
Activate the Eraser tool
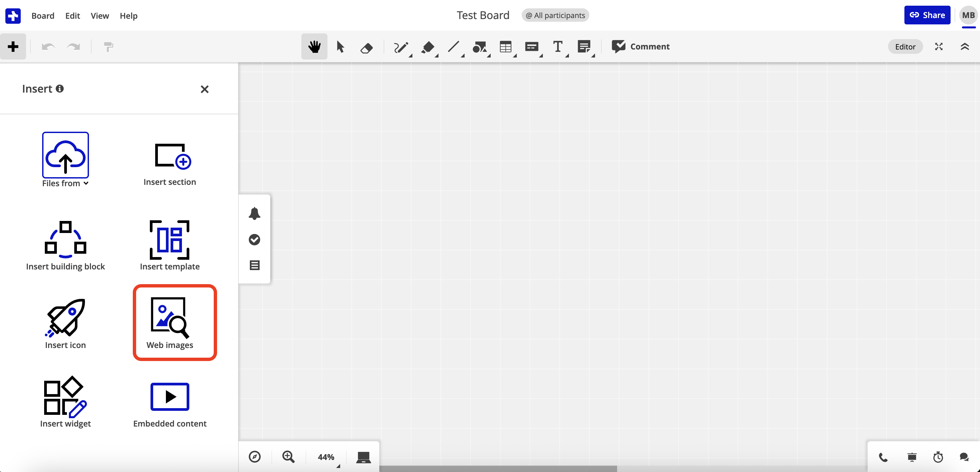pyautogui.click(x=366, y=46)
